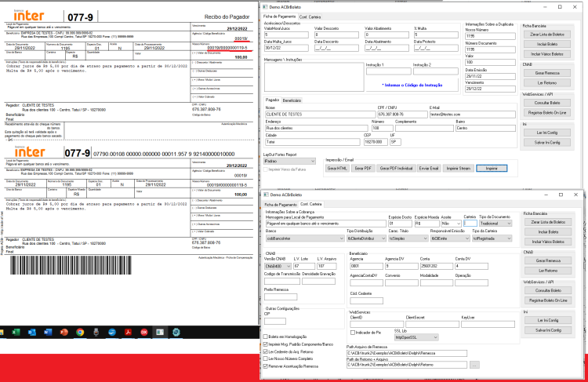Viewport: 588px width, 382px height.
Task: Open the Beneficiário sub-tab
Action: coord(292,100)
